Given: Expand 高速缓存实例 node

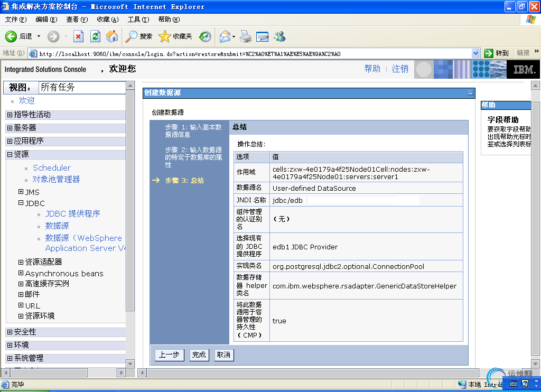Looking at the screenshot, I should [21, 284].
